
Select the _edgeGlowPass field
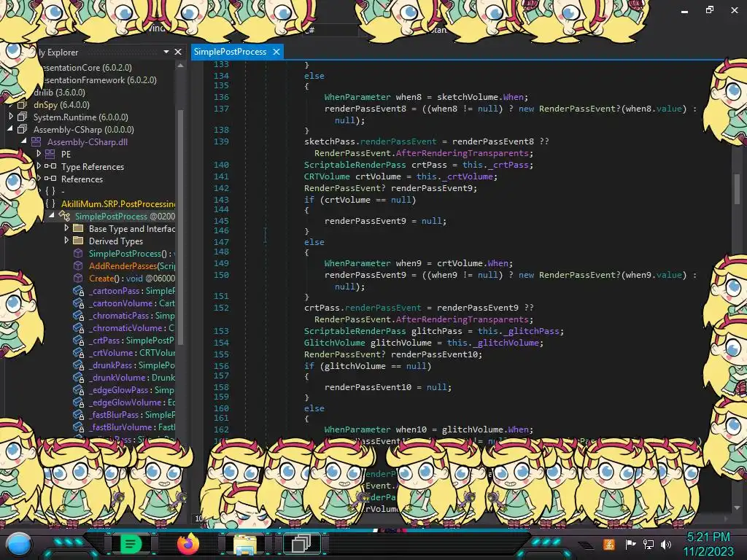[x=132, y=389]
